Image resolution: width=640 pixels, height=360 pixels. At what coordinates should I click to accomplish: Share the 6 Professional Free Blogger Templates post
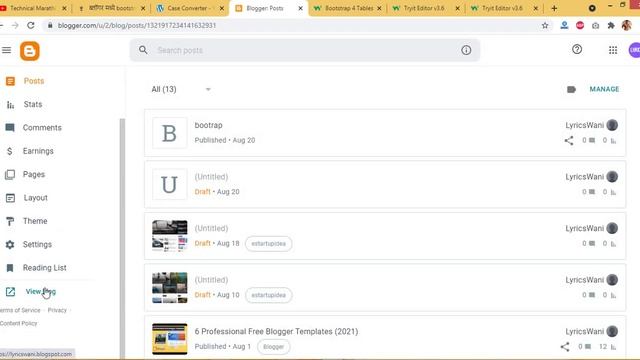point(565,347)
